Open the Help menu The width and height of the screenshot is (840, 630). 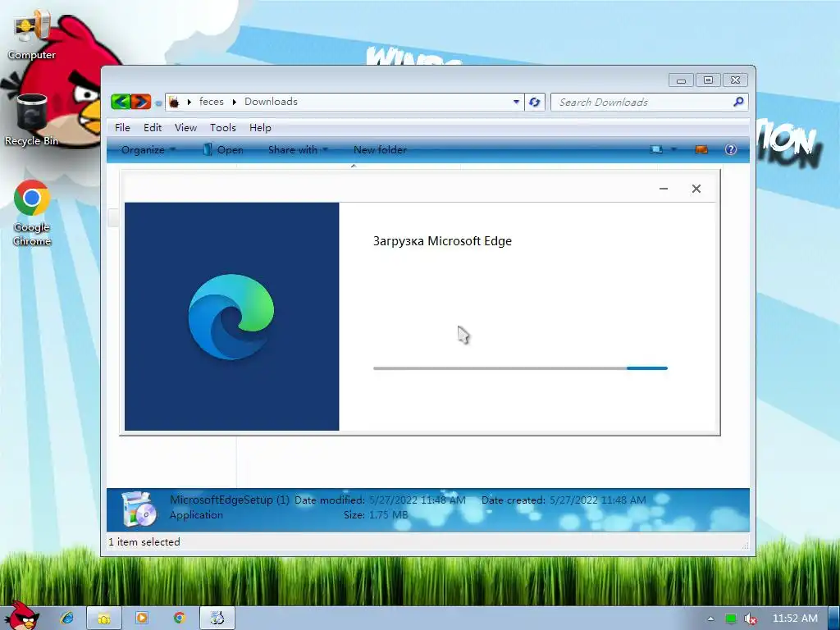tap(260, 127)
